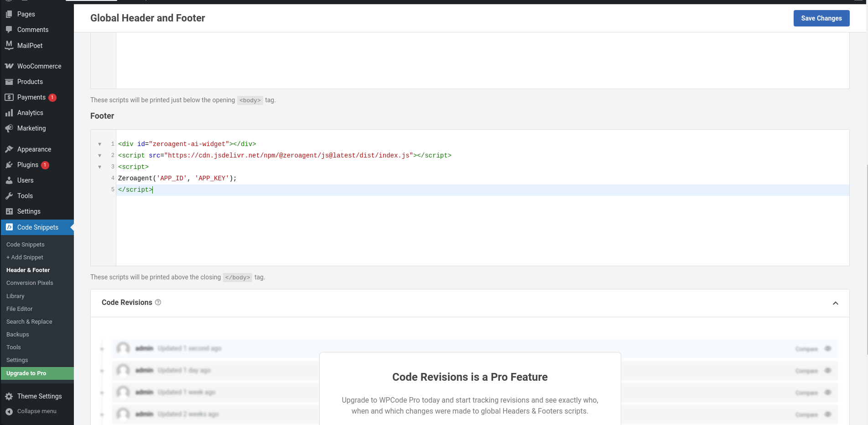Collapse the fold arrow on code line 1
The height and width of the screenshot is (425, 868).
coord(100,144)
